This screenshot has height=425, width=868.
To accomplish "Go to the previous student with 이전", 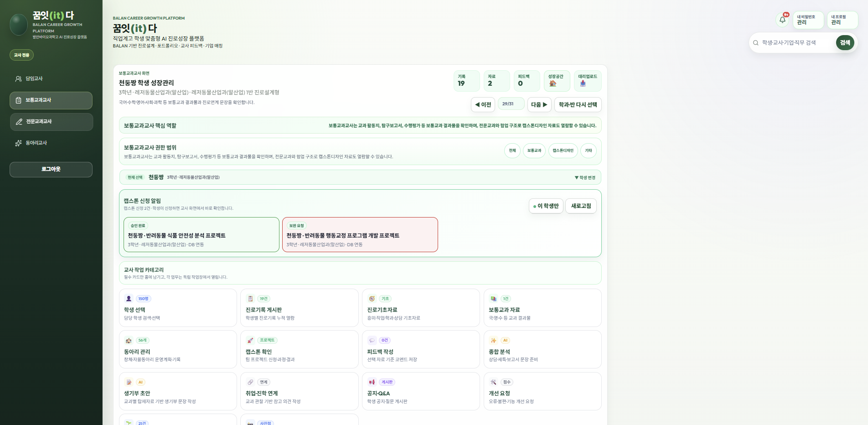I will tap(483, 104).
